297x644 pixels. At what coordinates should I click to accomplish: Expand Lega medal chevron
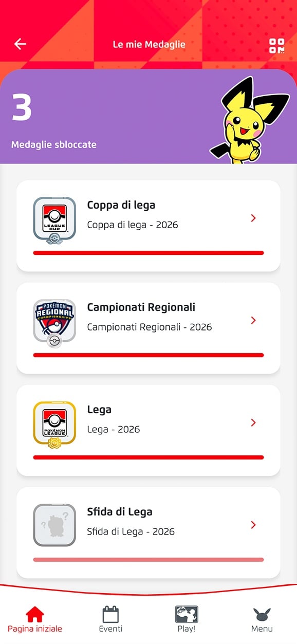click(253, 422)
